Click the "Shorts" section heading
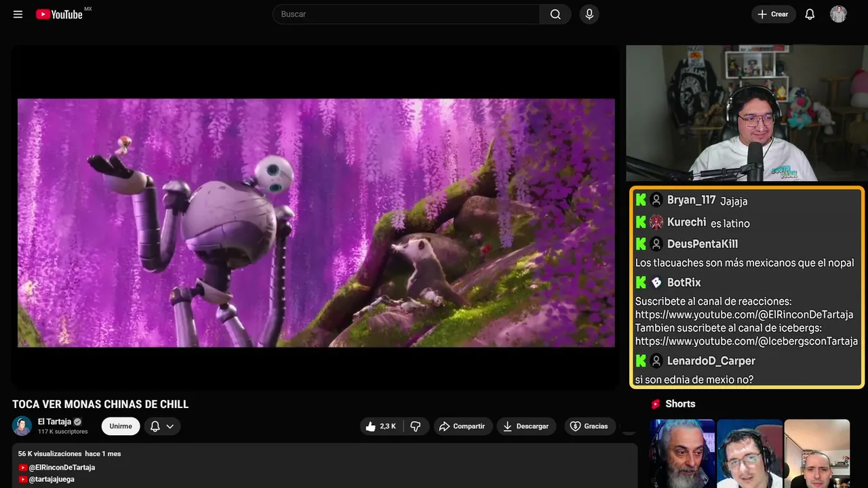 point(680,404)
